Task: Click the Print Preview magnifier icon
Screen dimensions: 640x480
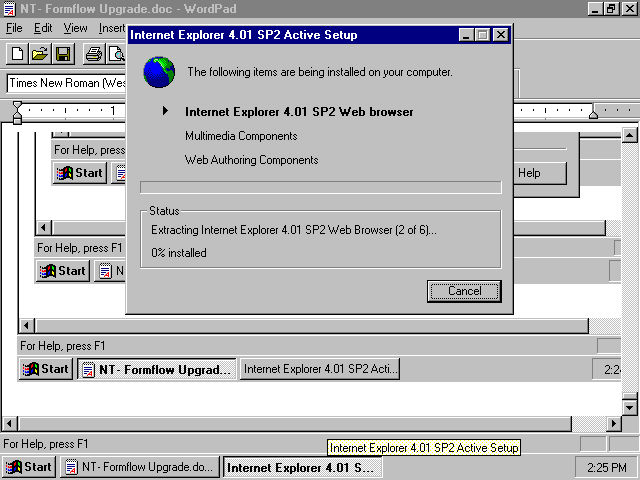Action: point(115,54)
